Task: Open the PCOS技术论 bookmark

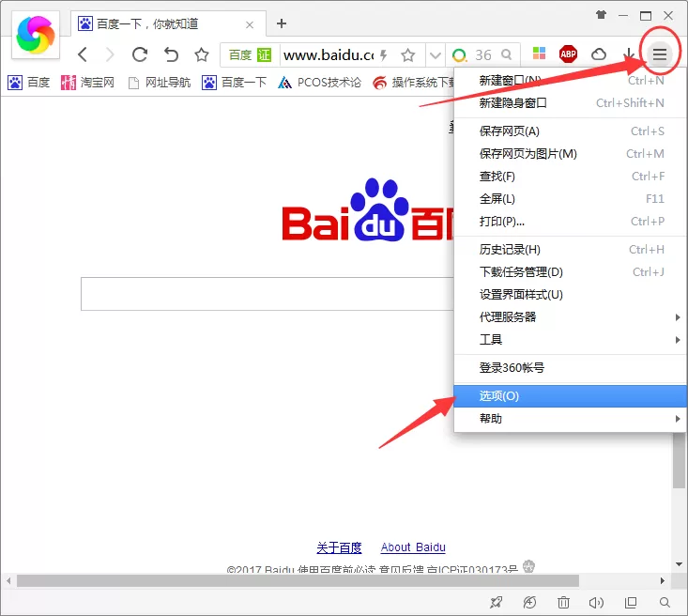Action: [x=319, y=82]
